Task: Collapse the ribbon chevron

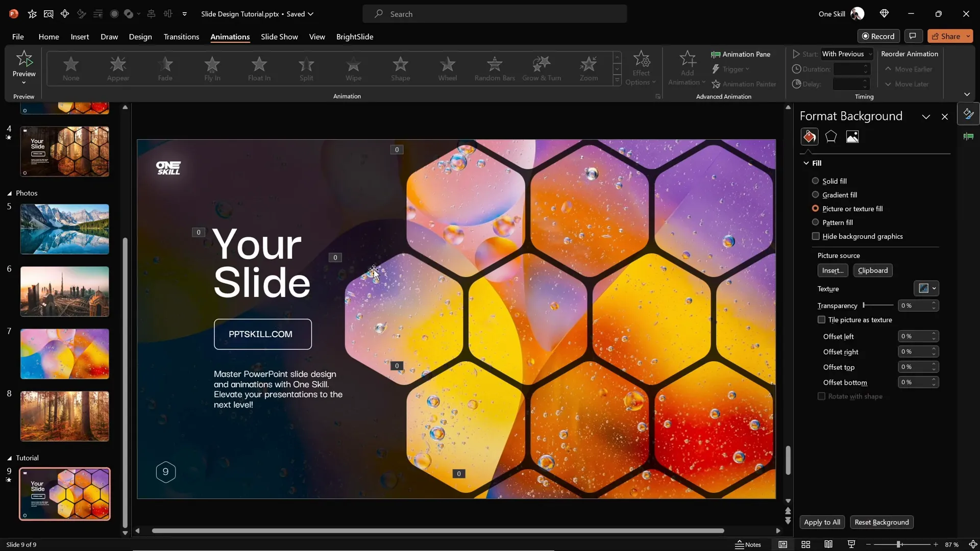Action: click(x=967, y=94)
